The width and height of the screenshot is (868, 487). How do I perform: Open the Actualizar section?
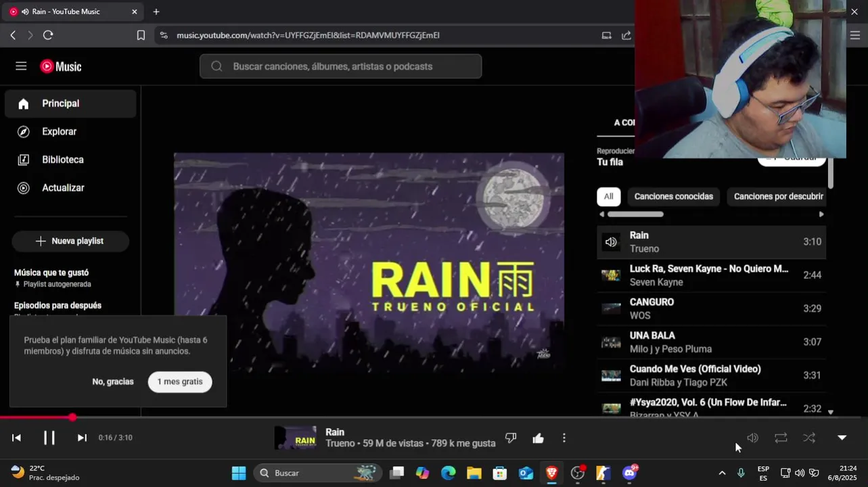click(x=70, y=188)
